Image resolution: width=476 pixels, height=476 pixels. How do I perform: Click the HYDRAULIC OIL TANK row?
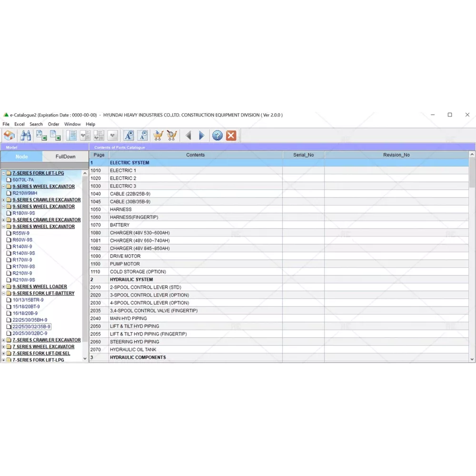(133, 349)
